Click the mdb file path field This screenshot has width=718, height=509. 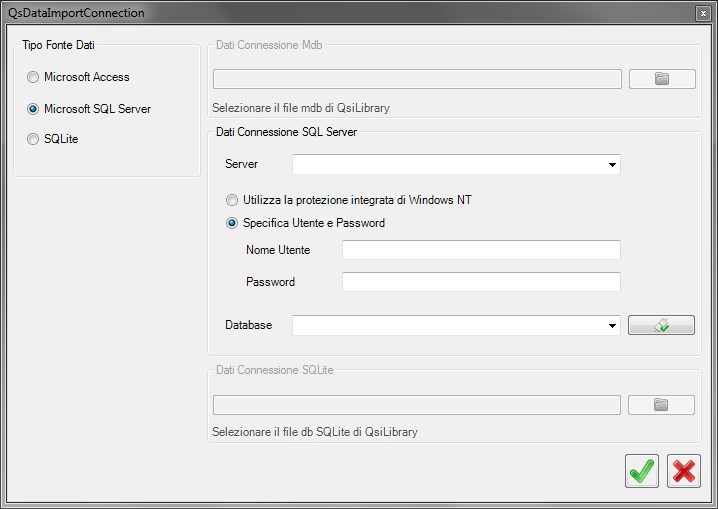[417, 79]
